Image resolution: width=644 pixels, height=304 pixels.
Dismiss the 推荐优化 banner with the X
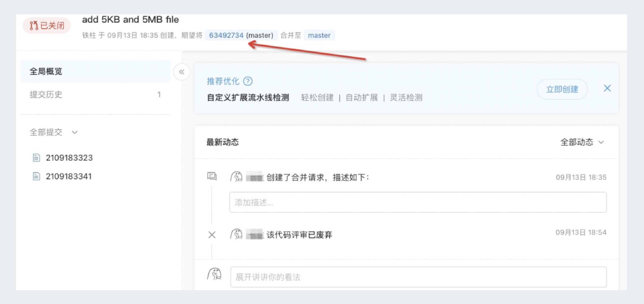607,88
